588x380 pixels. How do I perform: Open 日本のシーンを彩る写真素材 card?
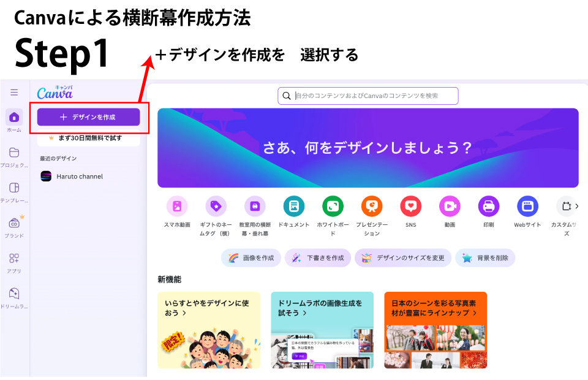click(x=435, y=330)
